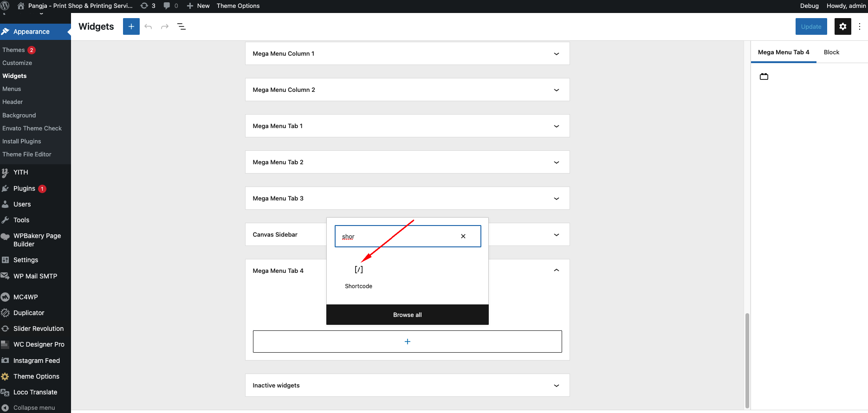Open Envato Theme Check submenu item

32,128
